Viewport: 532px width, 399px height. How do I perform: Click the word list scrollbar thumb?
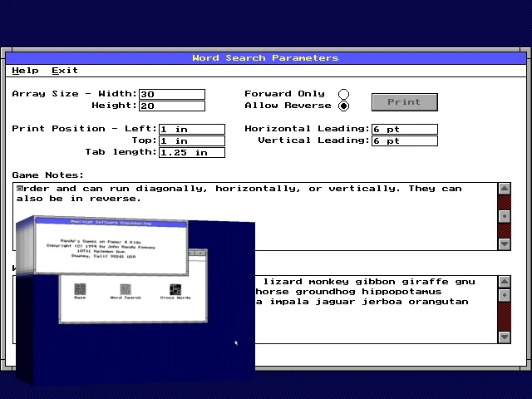pyautogui.click(x=505, y=295)
